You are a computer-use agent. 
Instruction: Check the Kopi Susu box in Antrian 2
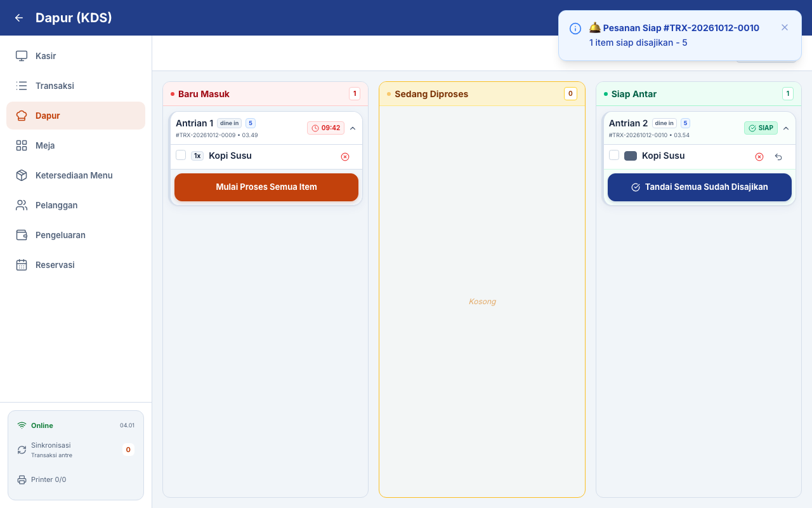pos(614,155)
